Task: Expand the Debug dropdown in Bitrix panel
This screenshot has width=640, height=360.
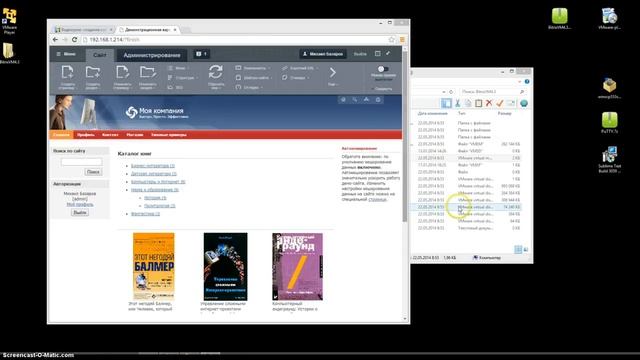Action: tap(249, 87)
